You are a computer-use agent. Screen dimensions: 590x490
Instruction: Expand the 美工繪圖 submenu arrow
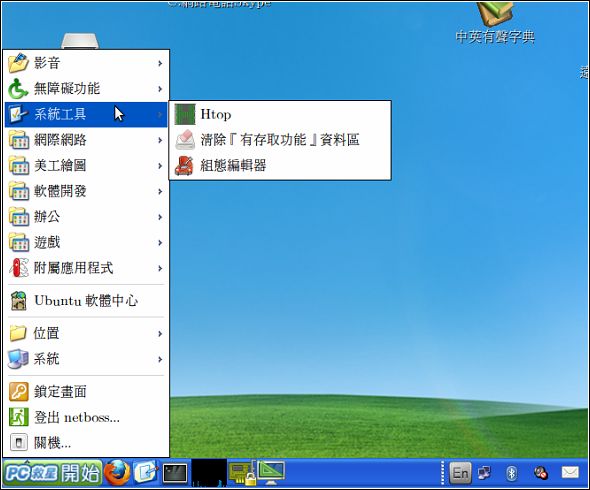point(160,166)
